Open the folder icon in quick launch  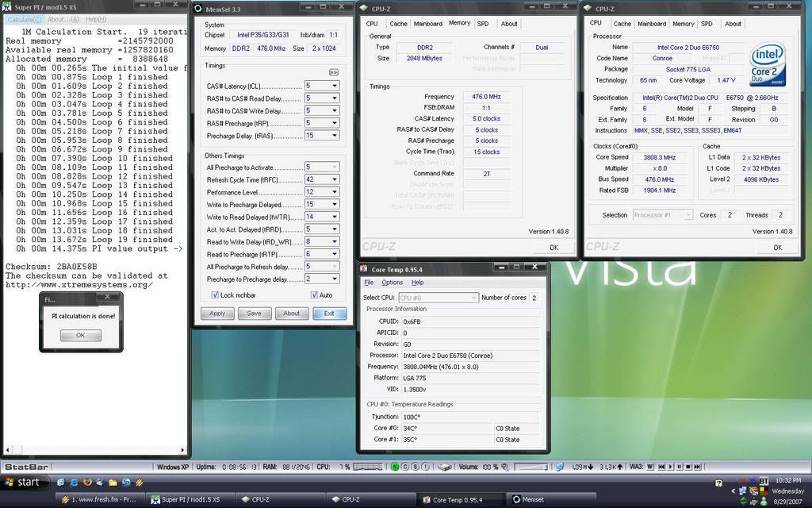113,483
